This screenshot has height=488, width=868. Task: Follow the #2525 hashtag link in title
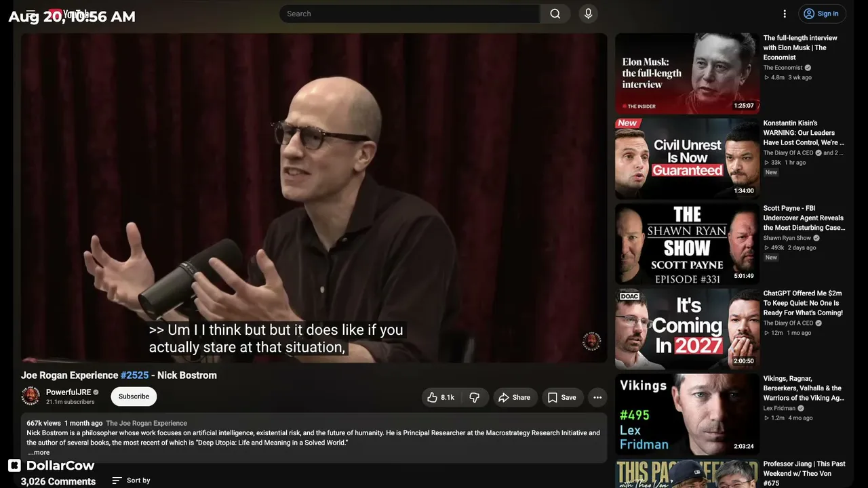pos(134,375)
